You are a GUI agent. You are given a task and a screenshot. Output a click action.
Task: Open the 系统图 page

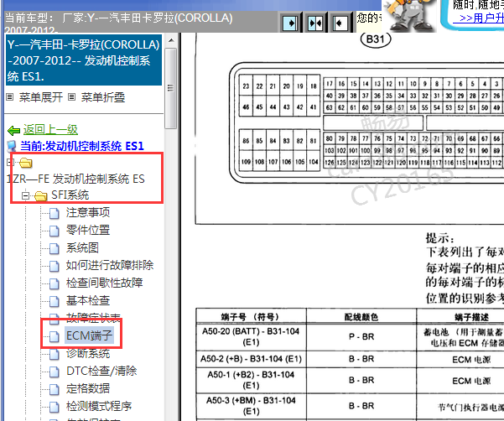pos(82,247)
